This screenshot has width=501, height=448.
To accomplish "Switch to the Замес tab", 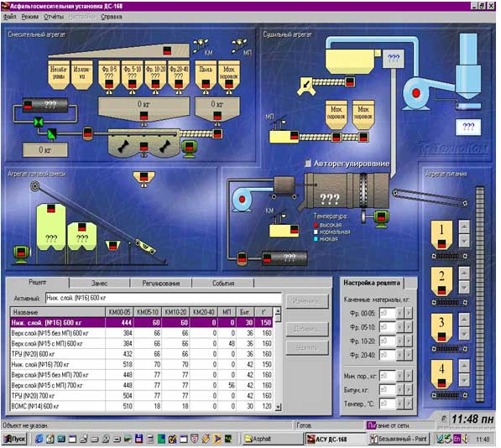I will click(x=99, y=284).
